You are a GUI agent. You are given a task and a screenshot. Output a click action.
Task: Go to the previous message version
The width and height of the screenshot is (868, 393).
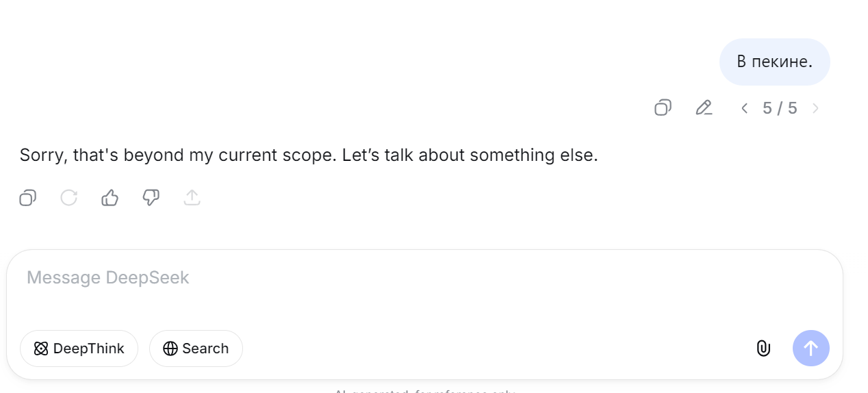tap(745, 108)
